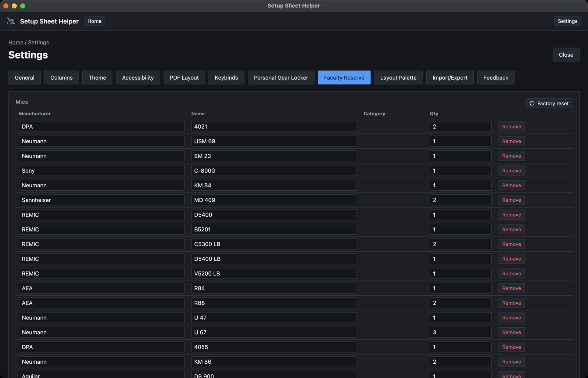Viewport: 588px width, 378px height.
Task: Edit the quantity field for REMIC C5300 LB
Action: tap(461, 244)
